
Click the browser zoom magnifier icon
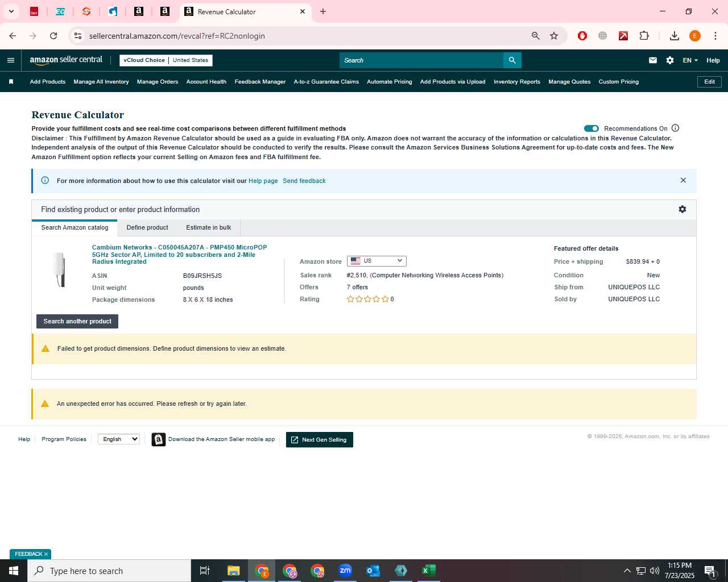pyautogui.click(x=535, y=36)
